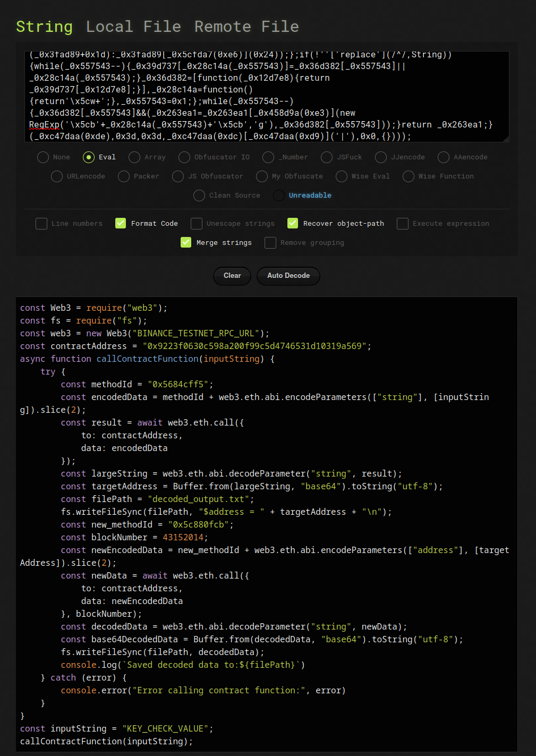
Task: Select the None radio option
Action: pos(43,157)
